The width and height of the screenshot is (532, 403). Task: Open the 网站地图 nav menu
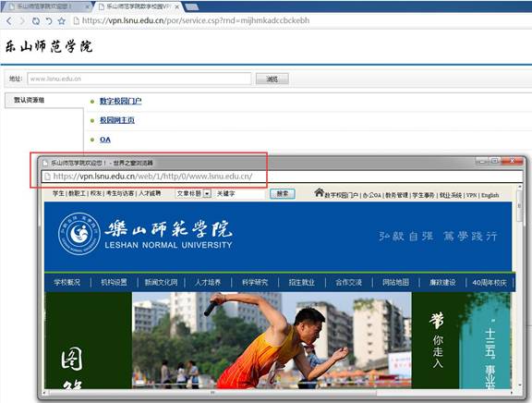point(395,282)
